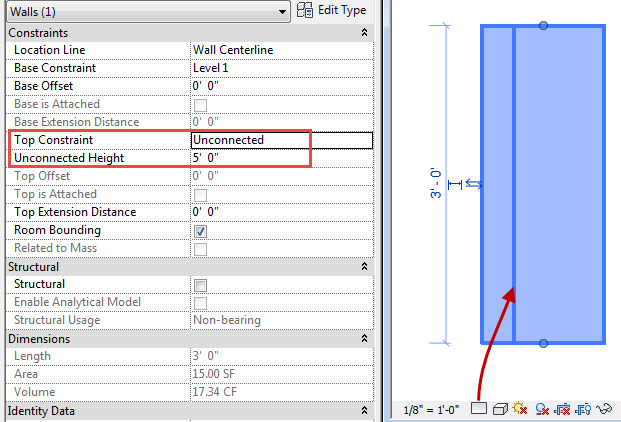Check the Related to Mass checkbox
This screenshot has height=422, width=621.
(x=200, y=249)
